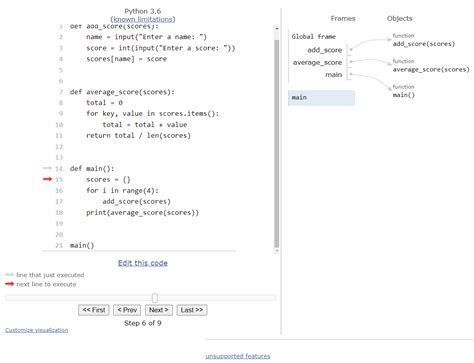
Task: Select the highlighted main frame box
Action: [x=321, y=98]
